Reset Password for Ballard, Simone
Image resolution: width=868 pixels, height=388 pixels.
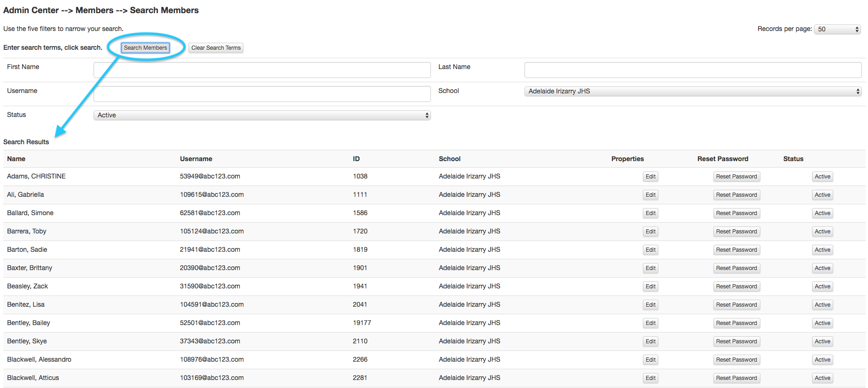(x=736, y=213)
